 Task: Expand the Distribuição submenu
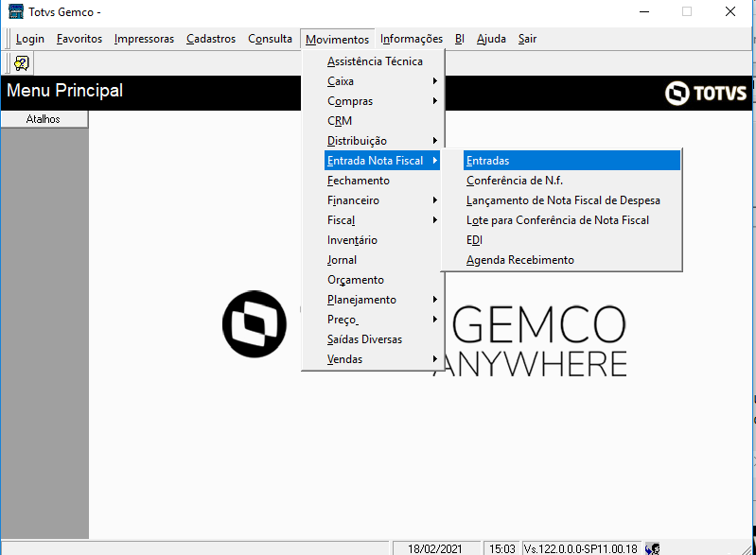click(382, 141)
